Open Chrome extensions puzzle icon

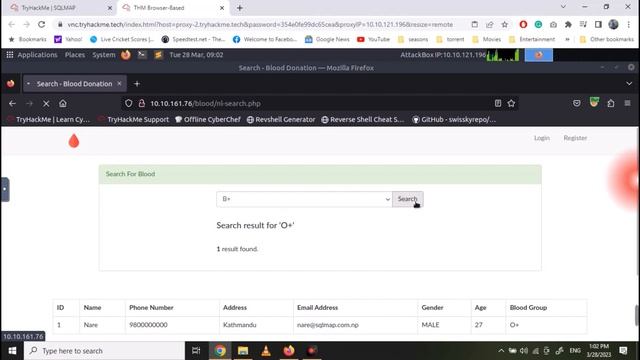click(568, 24)
